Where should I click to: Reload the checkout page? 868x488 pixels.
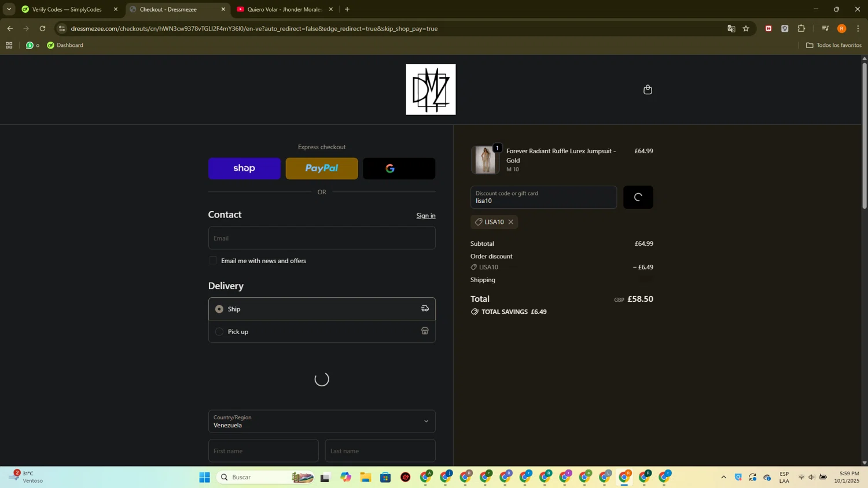click(42, 28)
